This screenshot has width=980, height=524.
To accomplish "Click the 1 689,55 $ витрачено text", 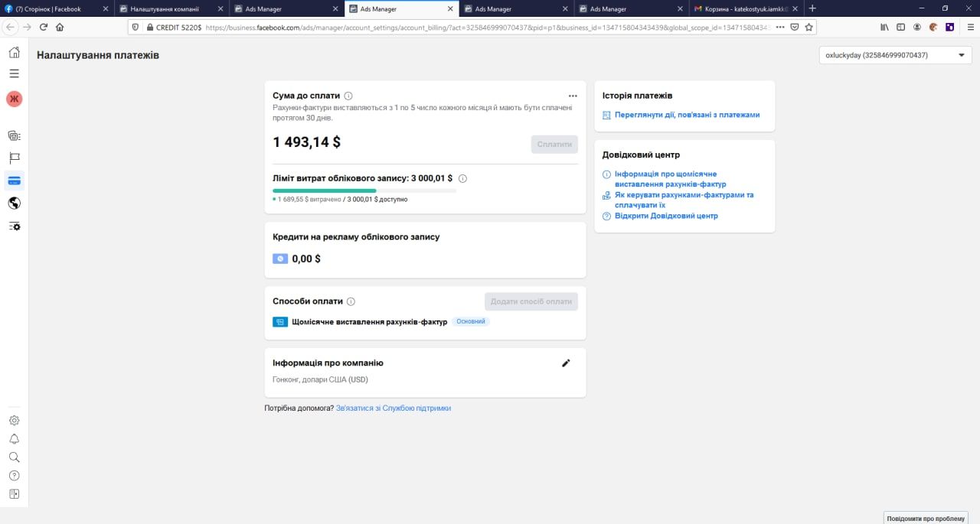I will pyautogui.click(x=309, y=199).
